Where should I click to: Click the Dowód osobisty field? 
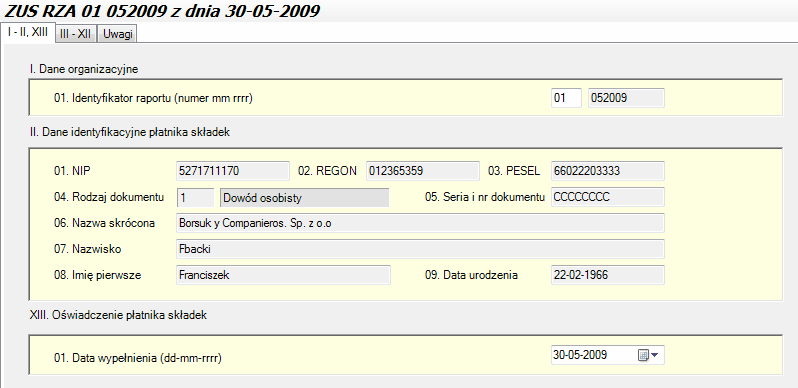tap(304, 198)
